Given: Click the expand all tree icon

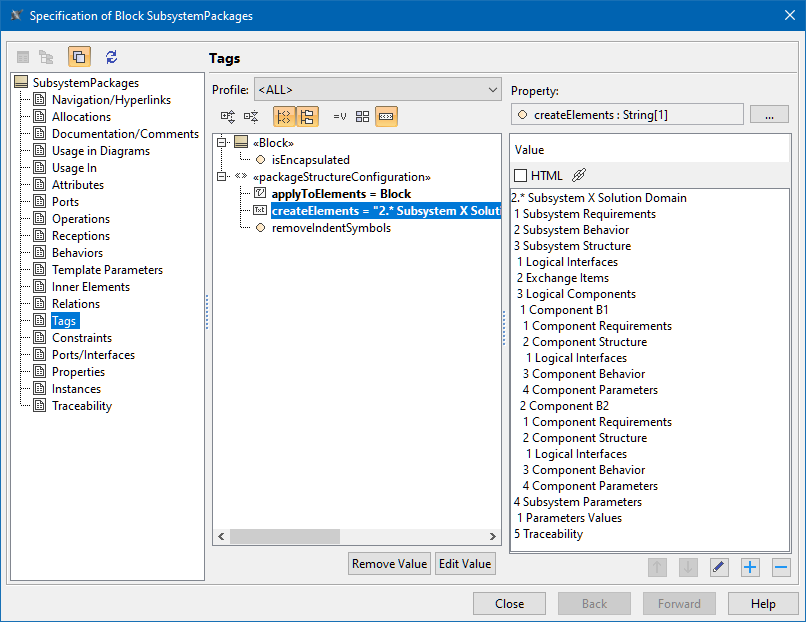Looking at the screenshot, I should (228, 117).
